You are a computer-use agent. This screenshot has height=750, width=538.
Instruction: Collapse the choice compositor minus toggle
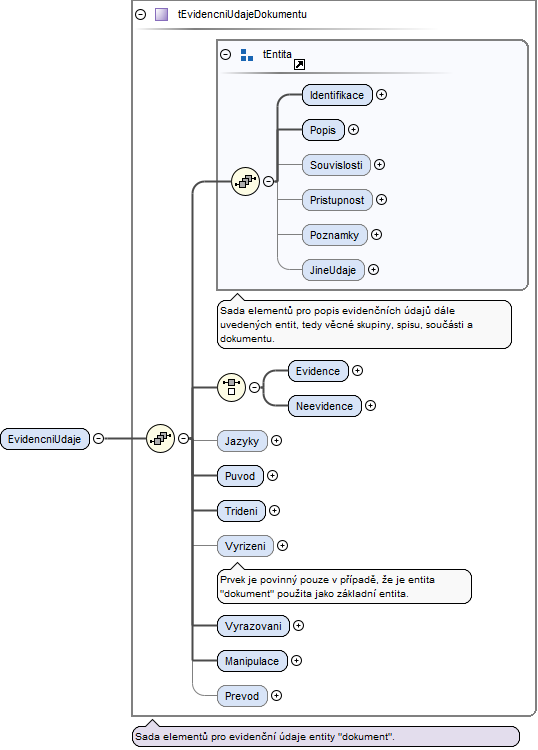tap(255, 387)
